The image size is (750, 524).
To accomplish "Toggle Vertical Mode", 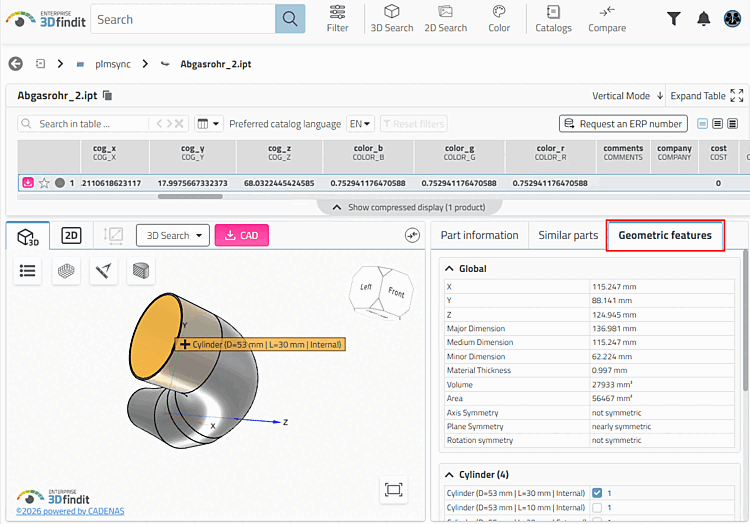I will point(628,96).
